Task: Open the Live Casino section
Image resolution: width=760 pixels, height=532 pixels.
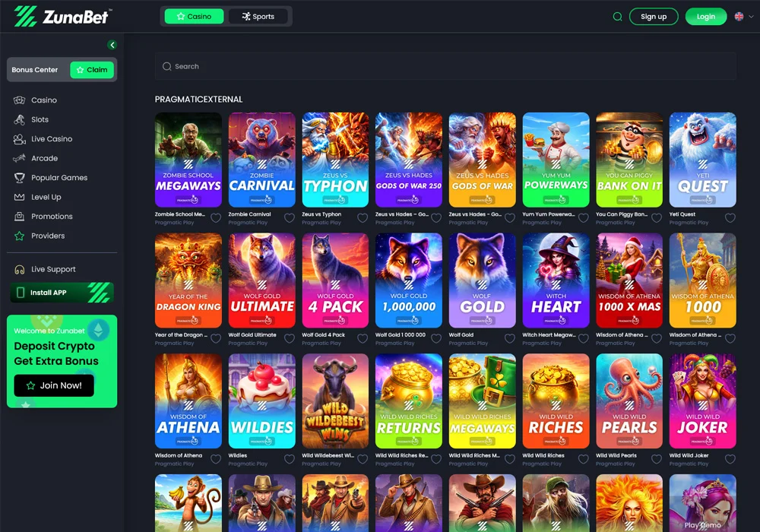Action: (50, 138)
